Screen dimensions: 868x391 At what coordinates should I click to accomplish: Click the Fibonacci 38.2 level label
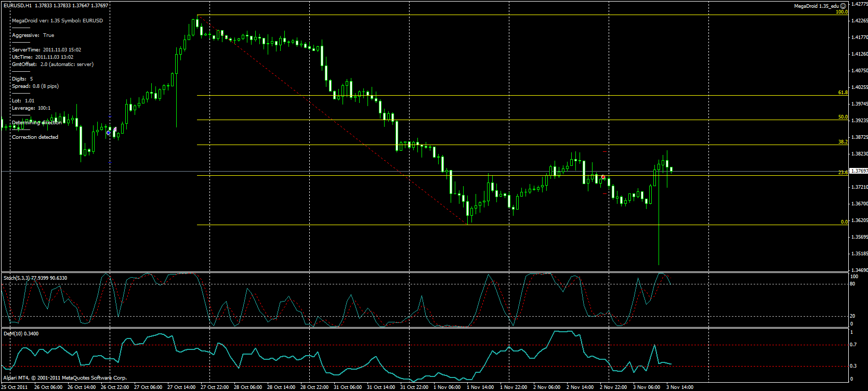(x=843, y=142)
